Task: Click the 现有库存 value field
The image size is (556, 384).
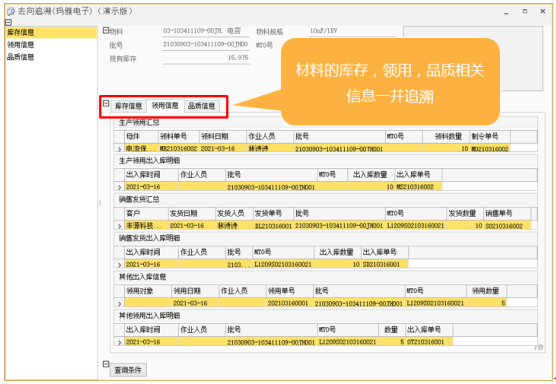Action: tap(206, 58)
